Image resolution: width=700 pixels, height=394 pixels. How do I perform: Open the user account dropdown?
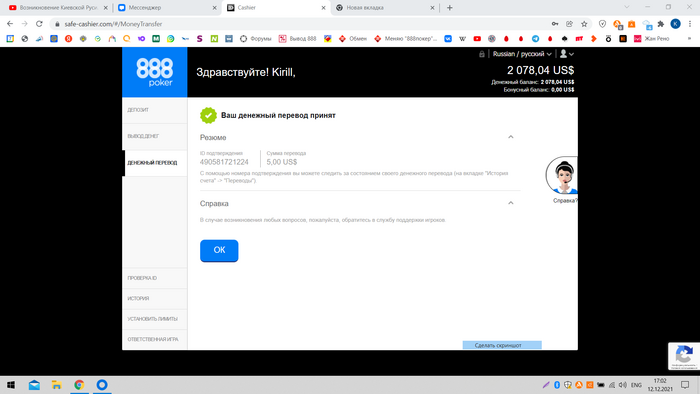tap(567, 54)
